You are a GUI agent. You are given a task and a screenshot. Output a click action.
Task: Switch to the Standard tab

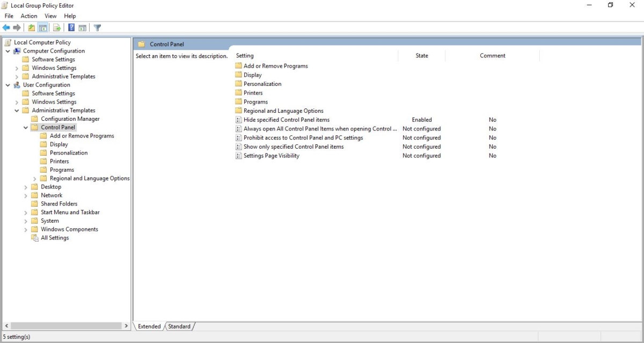[179, 326]
